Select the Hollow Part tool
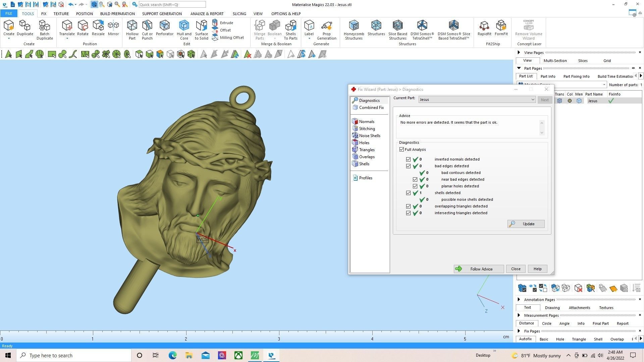644x362 pixels. 132,29
